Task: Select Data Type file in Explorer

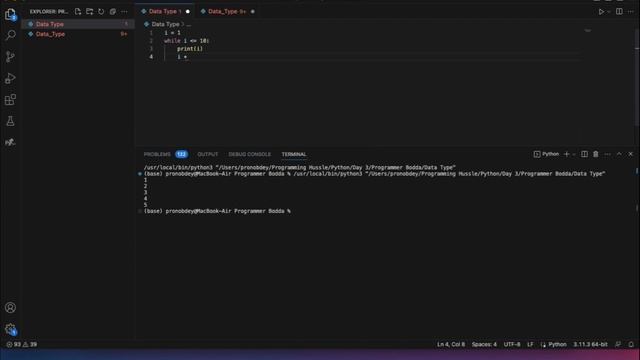Action: (78, 24)
